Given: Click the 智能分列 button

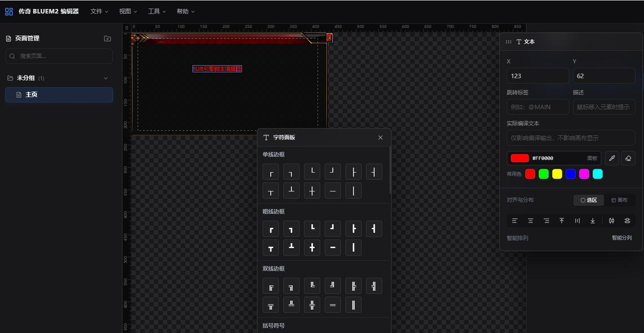Looking at the screenshot, I should tap(622, 238).
